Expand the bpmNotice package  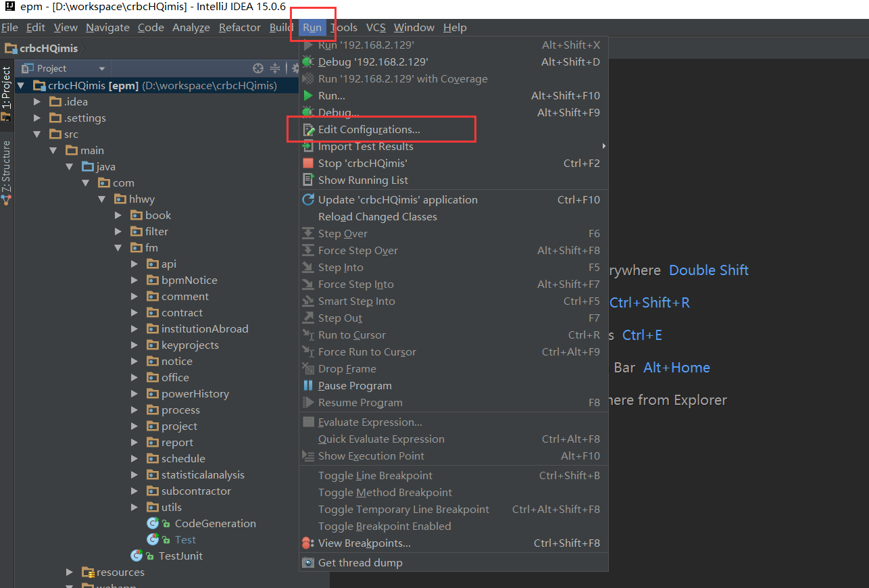[134, 280]
